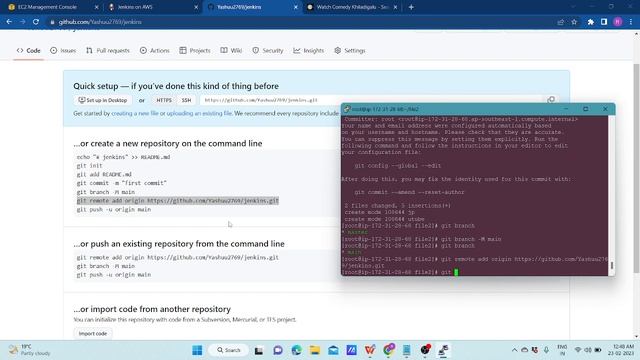Image resolution: width=640 pixels, height=360 pixels.
Task: Click the Import code button
Action: (x=93, y=333)
